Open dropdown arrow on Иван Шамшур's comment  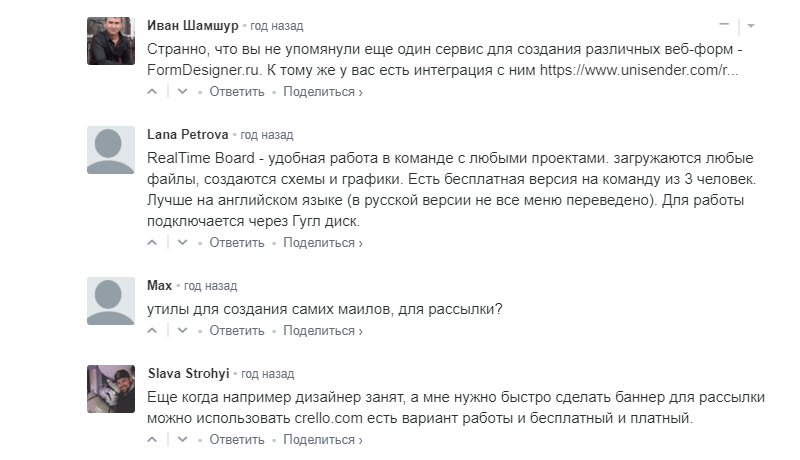click(751, 25)
